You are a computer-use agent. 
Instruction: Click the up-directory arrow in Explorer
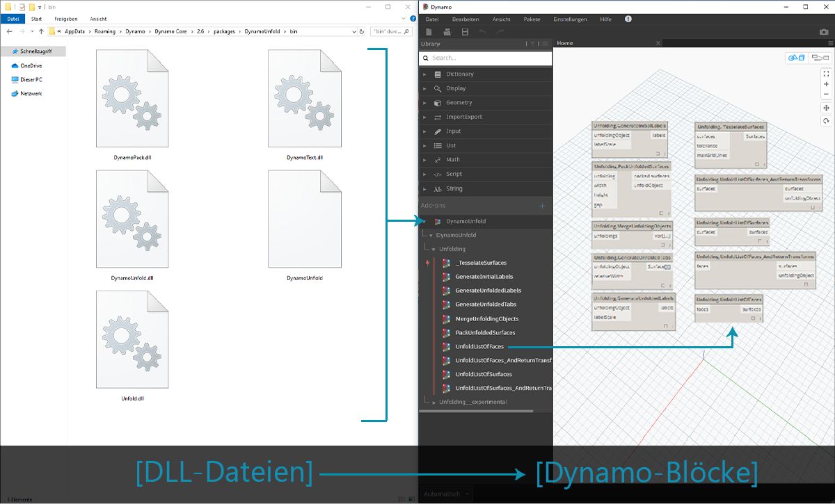[x=41, y=31]
